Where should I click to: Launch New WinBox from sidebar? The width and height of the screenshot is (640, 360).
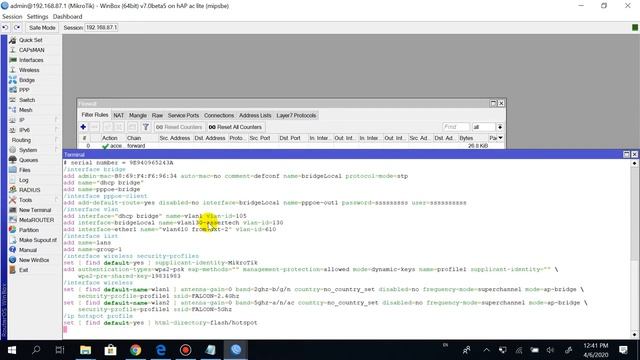pos(34,260)
